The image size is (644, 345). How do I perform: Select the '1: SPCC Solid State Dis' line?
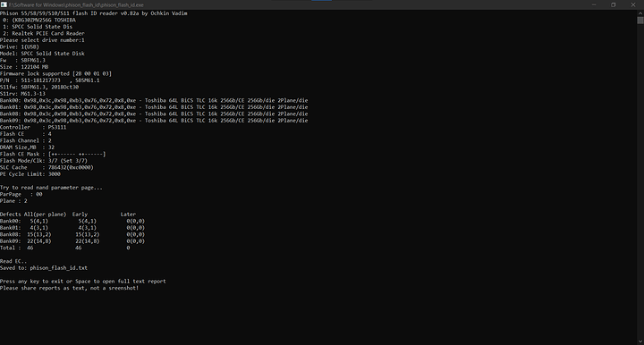point(38,27)
